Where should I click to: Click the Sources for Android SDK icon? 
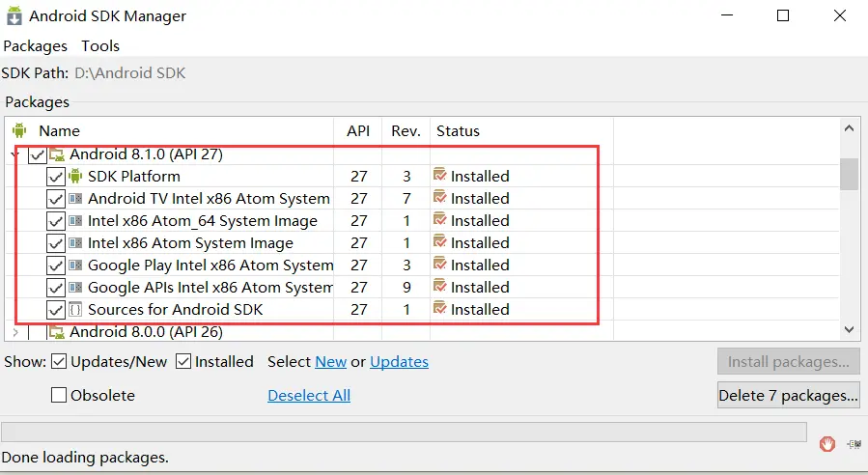[75, 309]
